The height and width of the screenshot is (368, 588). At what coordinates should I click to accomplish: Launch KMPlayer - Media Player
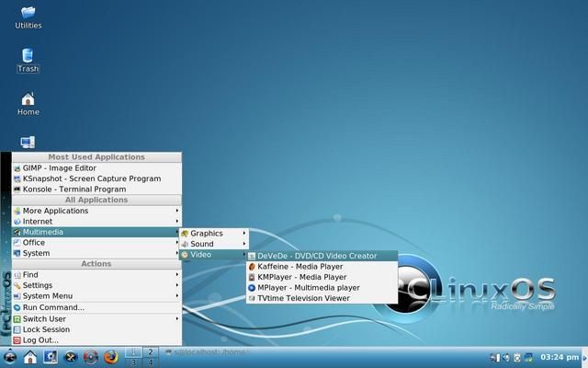322,277
